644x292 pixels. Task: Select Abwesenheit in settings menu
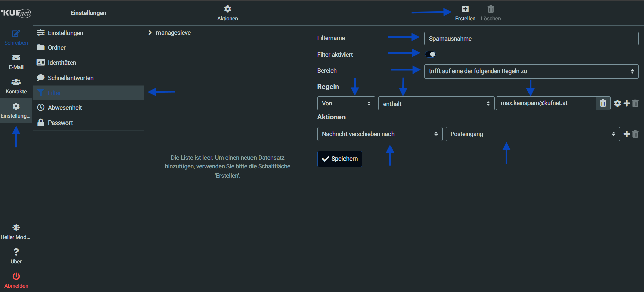pyautogui.click(x=65, y=108)
